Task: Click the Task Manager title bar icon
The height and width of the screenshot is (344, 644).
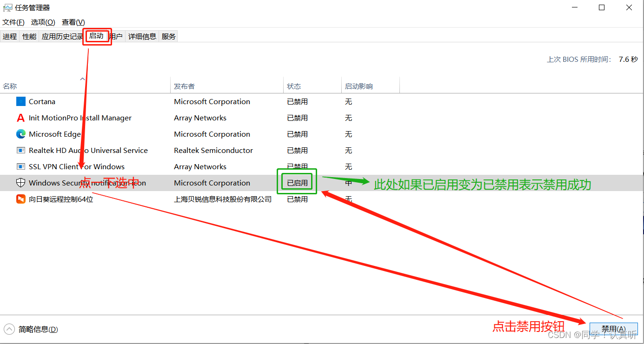Action: 8,7
